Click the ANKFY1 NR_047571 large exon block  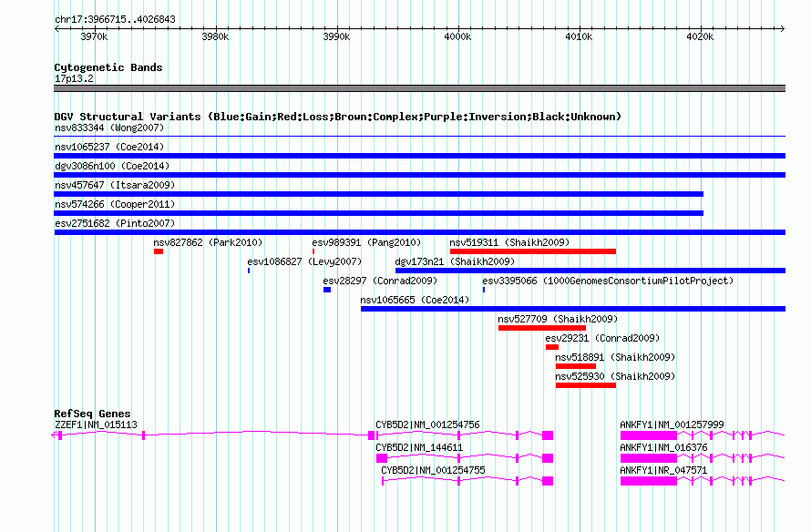coord(649,481)
